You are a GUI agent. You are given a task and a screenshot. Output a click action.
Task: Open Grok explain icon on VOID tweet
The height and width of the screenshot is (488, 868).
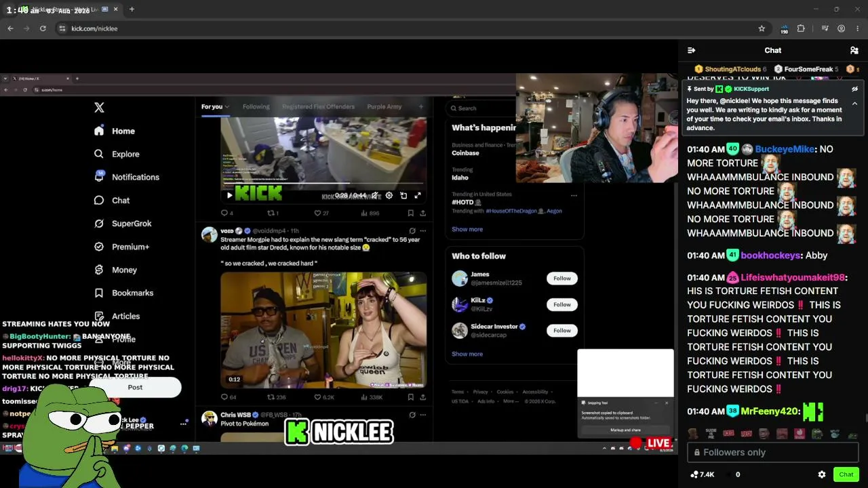pyautogui.click(x=412, y=231)
